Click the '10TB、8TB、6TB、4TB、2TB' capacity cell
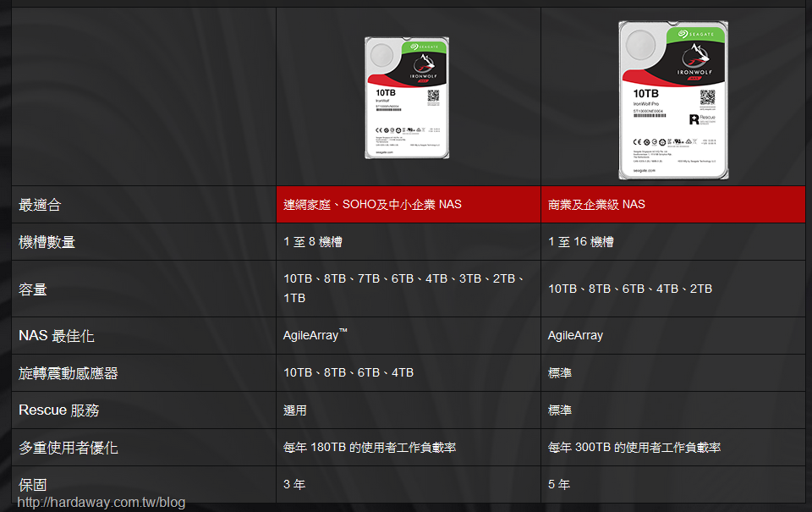 click(x=673, y=289)
